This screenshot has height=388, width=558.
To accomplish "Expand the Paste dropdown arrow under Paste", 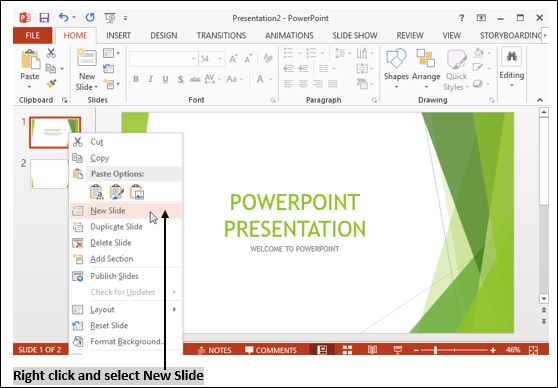I will pyautogui.click(x=30, y=87).
